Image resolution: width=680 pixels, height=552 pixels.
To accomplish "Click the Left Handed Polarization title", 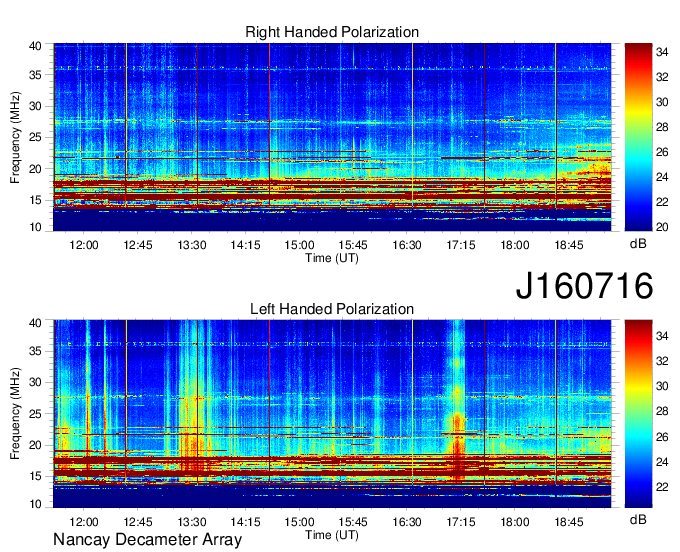I will coord(332,309).
